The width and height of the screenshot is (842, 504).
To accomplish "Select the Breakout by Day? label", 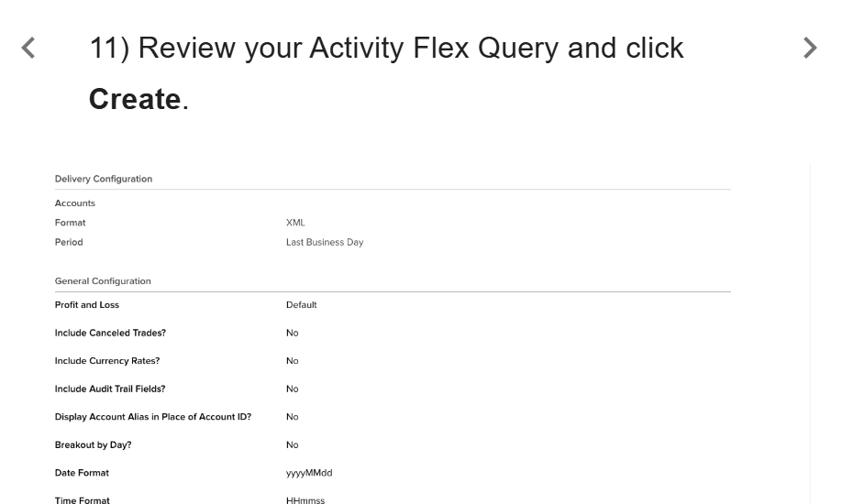I will (x=93, y=445).
